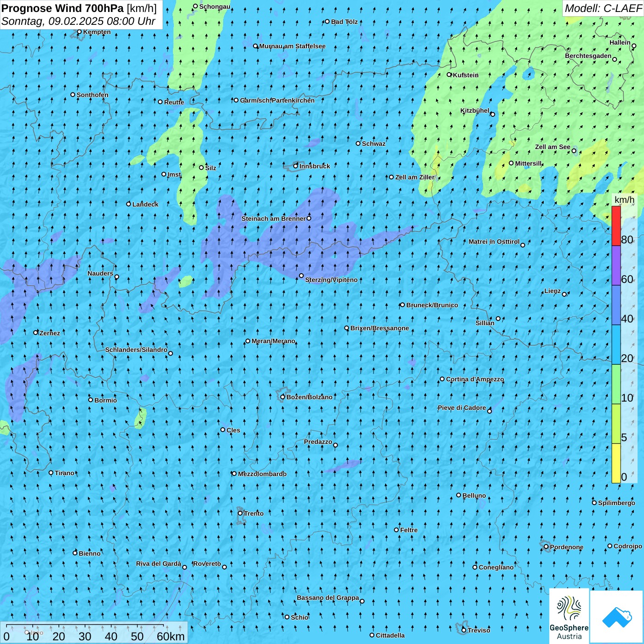Click the 'Schlanders/Silandro' label
Viewport: 644px width, 644px height.
tap(136, 350)
